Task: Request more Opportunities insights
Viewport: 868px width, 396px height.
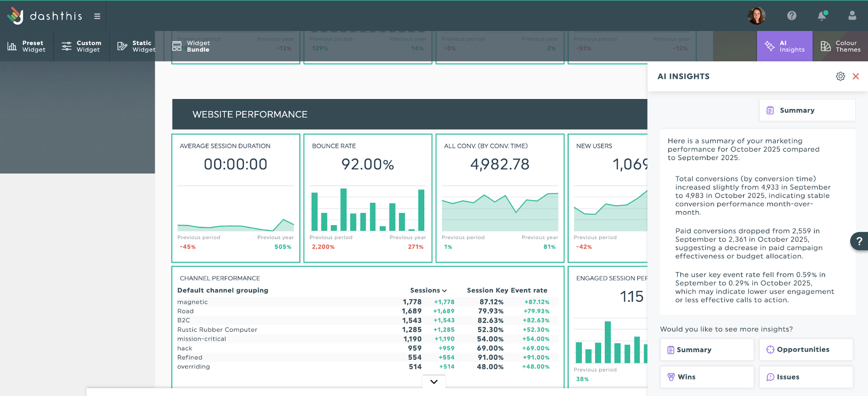Action: (805, 349)
